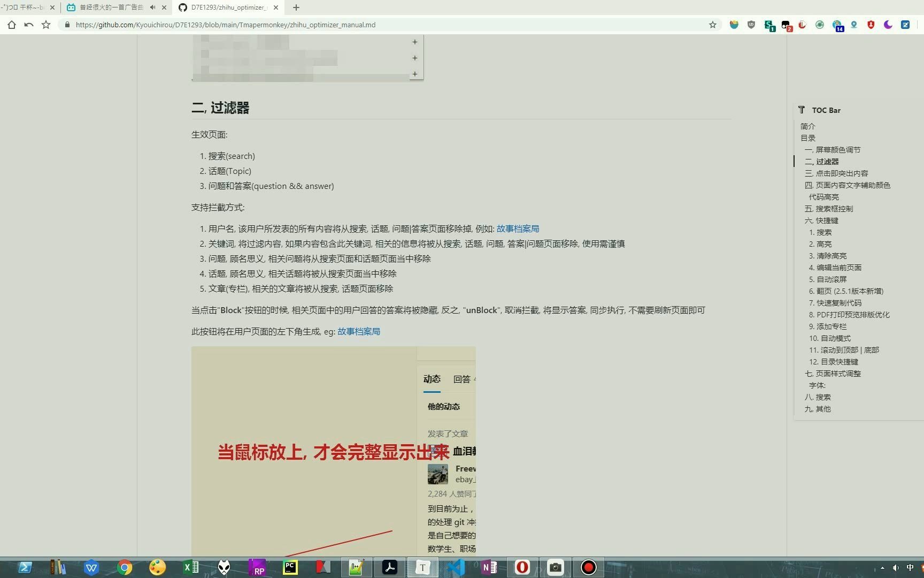Go to 1. 搜索 in TOC
The width and height of the screenshot is (924, 578).
coord(820,232)
